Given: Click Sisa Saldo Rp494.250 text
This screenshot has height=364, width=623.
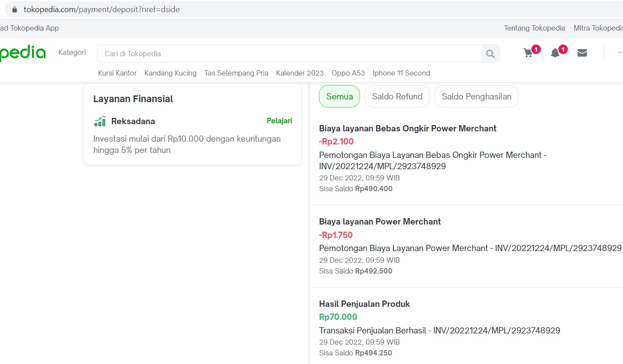Looking at the screenshot, I should click(x=356, y=353).
